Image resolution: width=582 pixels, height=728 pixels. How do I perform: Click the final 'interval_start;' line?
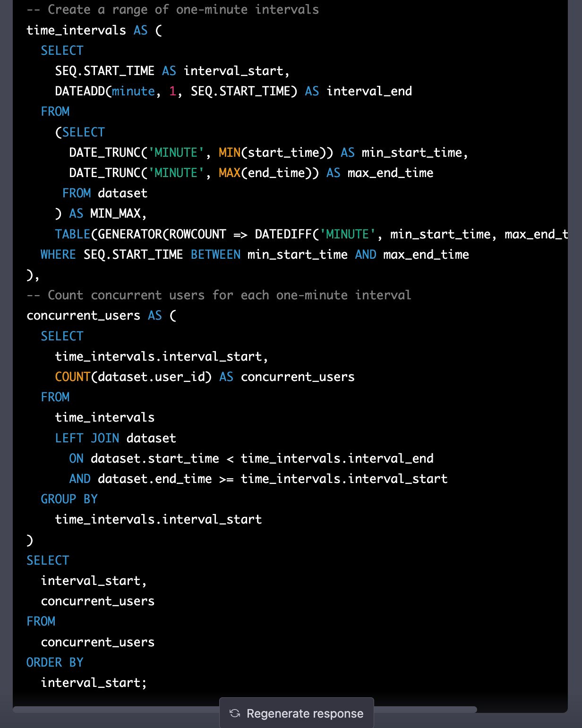[x=94, y=683]
